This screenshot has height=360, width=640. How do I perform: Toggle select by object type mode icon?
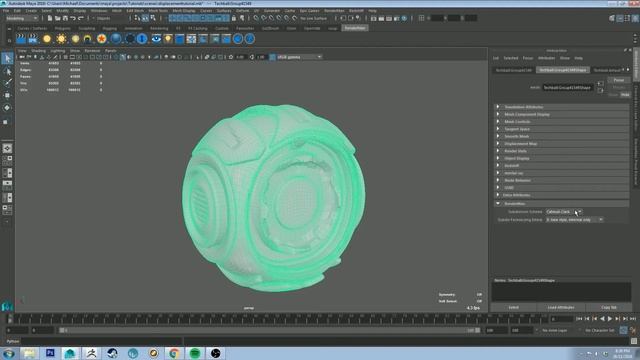(x=145, y=18)
